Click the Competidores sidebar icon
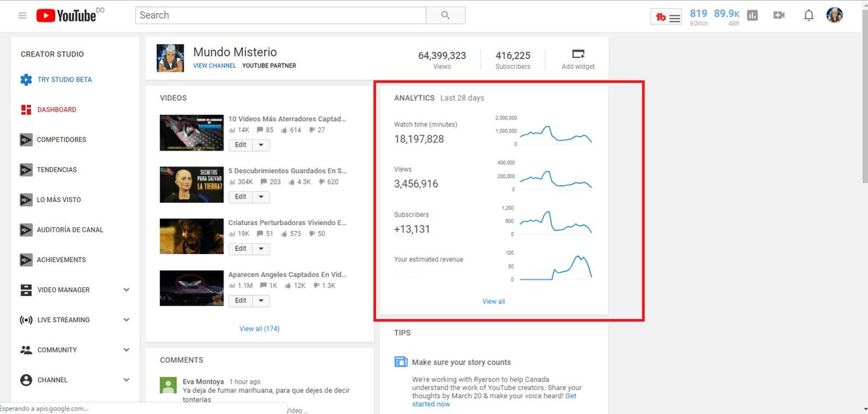 (26, 140)
